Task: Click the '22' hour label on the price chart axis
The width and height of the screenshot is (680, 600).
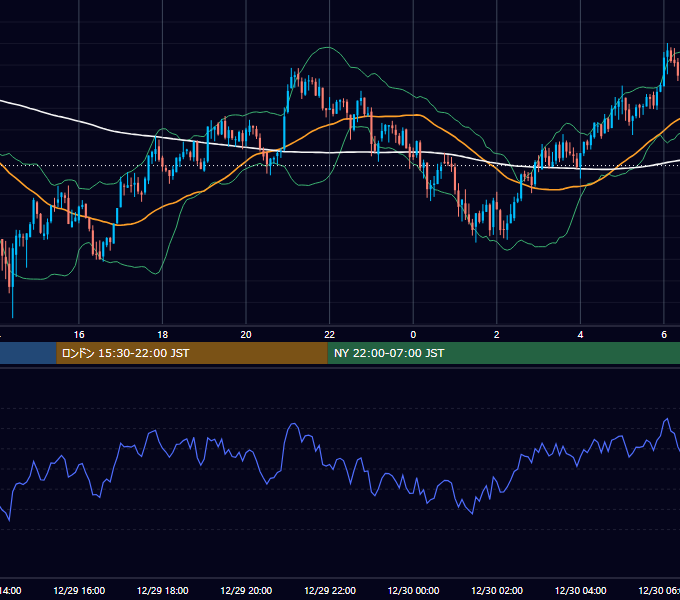Action: point(330,335)
